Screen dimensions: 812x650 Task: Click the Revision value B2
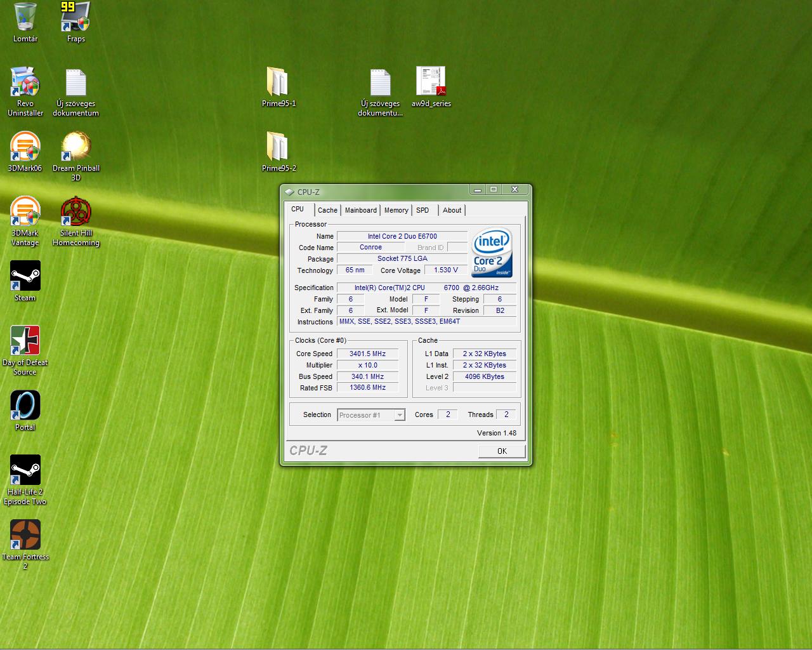coord(500,310)
